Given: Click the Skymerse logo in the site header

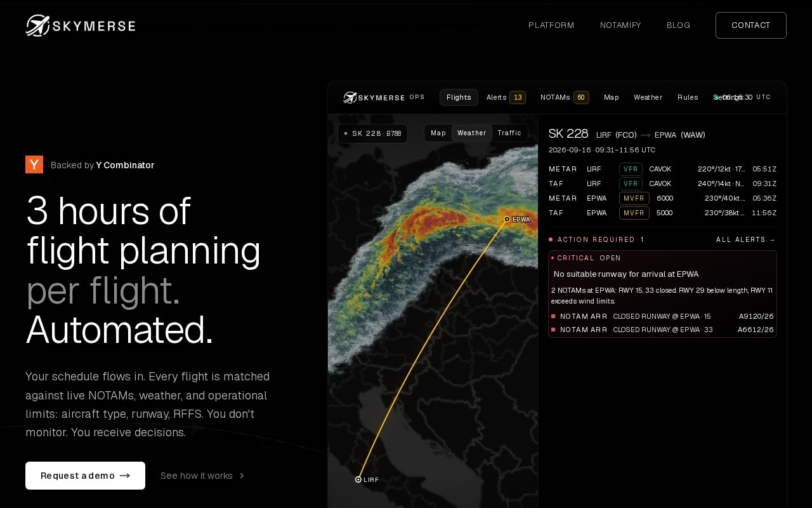Looking at the screenshot, I should 81,25.
